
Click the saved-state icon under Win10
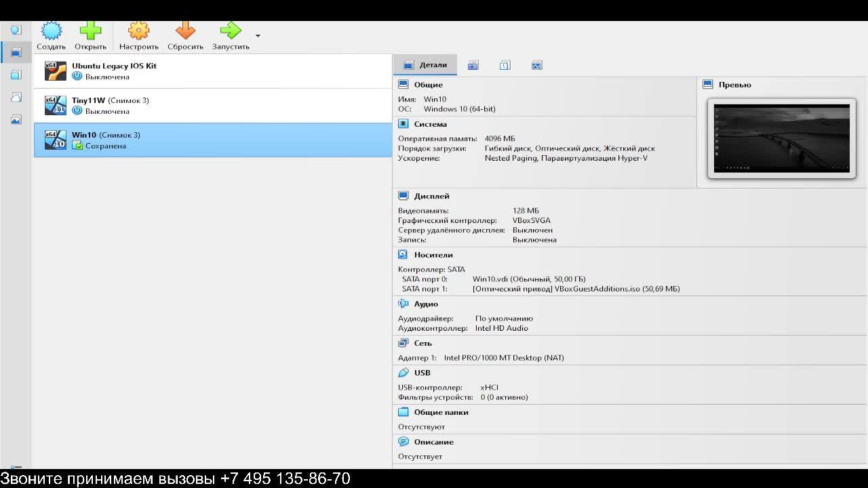point(77,146)
